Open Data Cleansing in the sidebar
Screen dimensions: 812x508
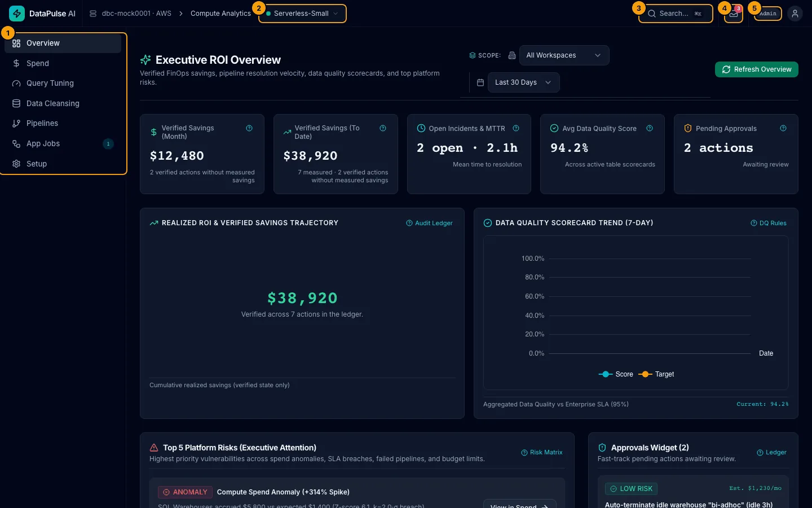click(63, 103)
